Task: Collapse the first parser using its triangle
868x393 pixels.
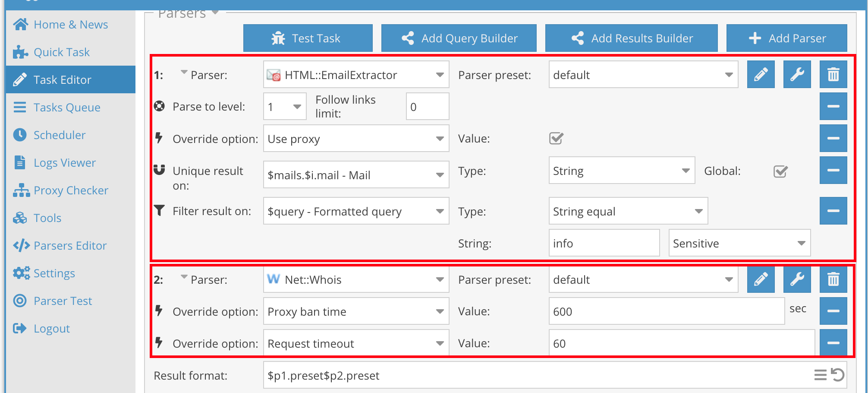Action: click(184, 73)
